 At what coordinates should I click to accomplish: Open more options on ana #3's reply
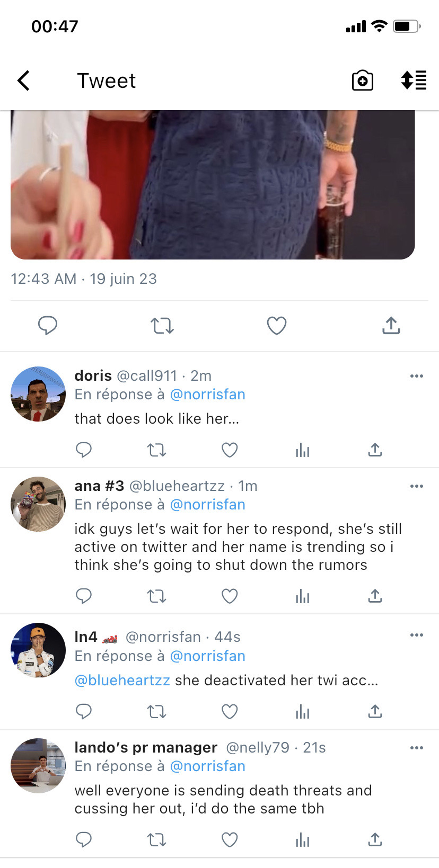tap(417, 486)
